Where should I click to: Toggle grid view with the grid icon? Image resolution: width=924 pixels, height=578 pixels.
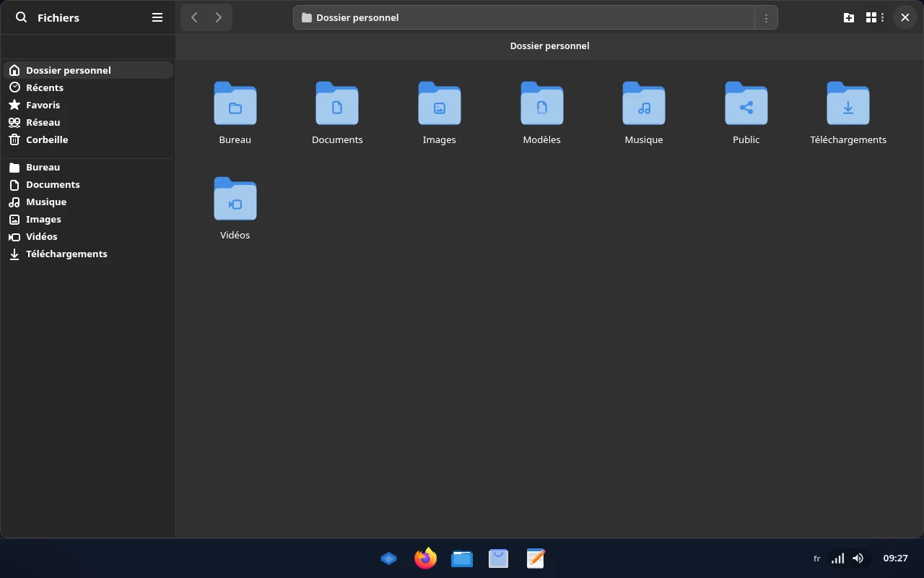pyautogui.click(x=871, y=17)
